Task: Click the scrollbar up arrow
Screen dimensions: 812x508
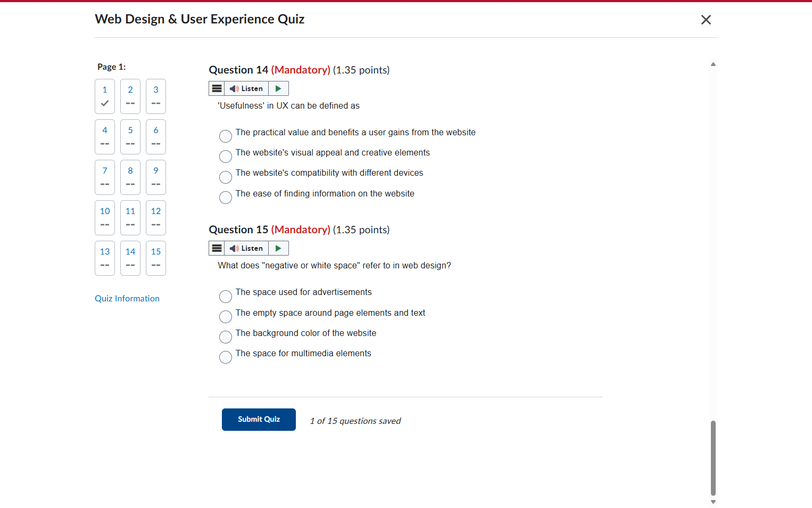Action: 713,64
